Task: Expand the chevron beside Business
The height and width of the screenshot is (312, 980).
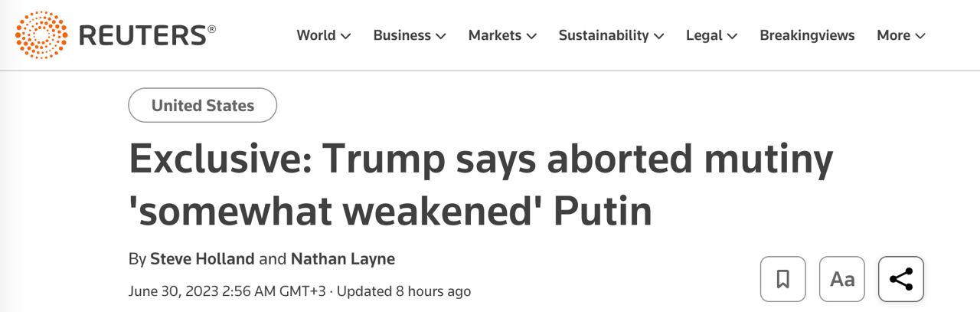Action: 441,36
